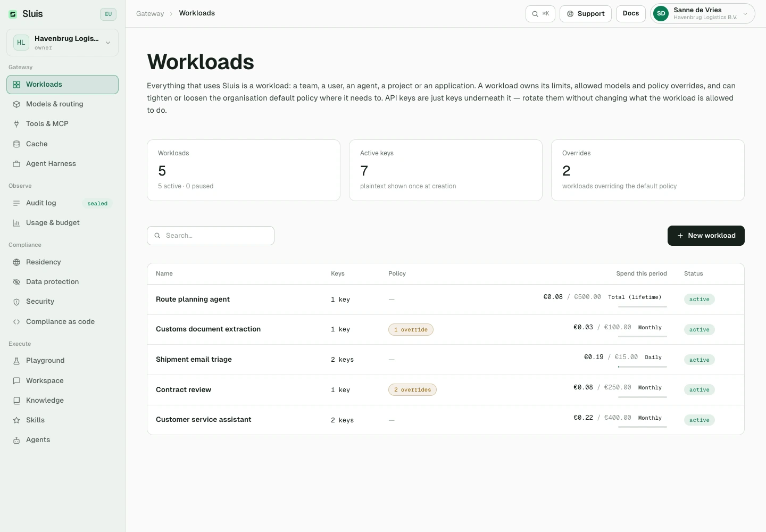Click the Tools & MCP plug icon

pyautogui.click(x=16, y=124)
